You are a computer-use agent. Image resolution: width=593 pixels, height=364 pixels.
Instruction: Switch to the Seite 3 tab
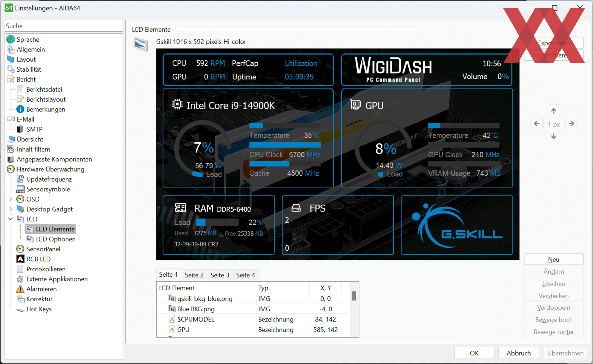click(x=220, y=275)
